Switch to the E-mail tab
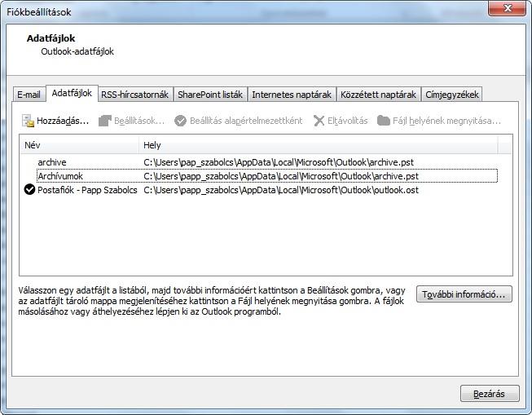 pos(29,94)
